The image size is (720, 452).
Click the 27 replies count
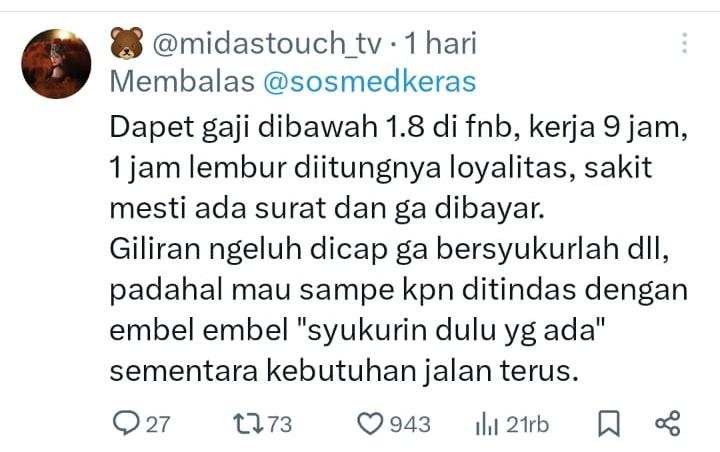tap(158, 424)
